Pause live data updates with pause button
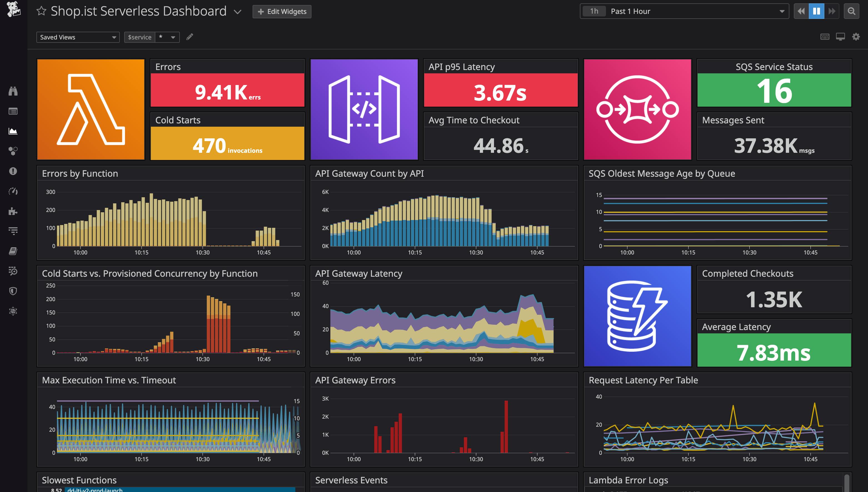868x492 pixels. [816, 11]
